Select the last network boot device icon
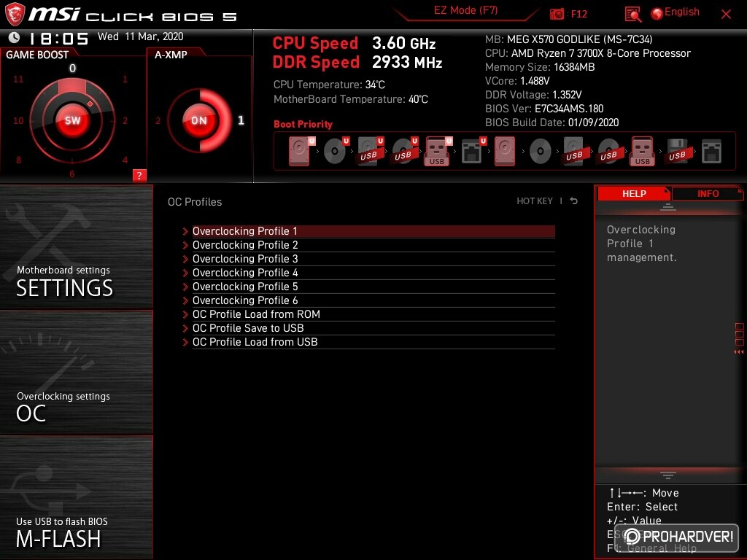This screenshot has width=747, height=560. [x=711, y=151]
